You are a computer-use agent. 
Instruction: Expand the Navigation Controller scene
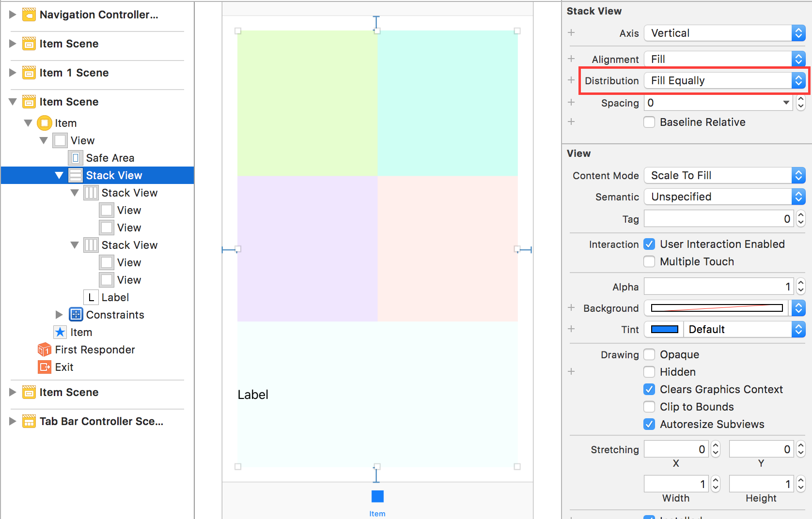tap(13, 15)
